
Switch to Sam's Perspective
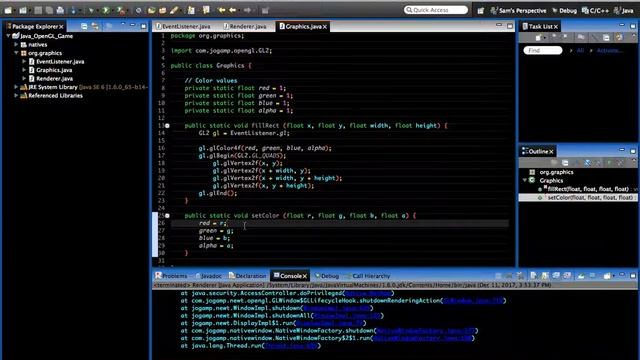coord(518,11)
